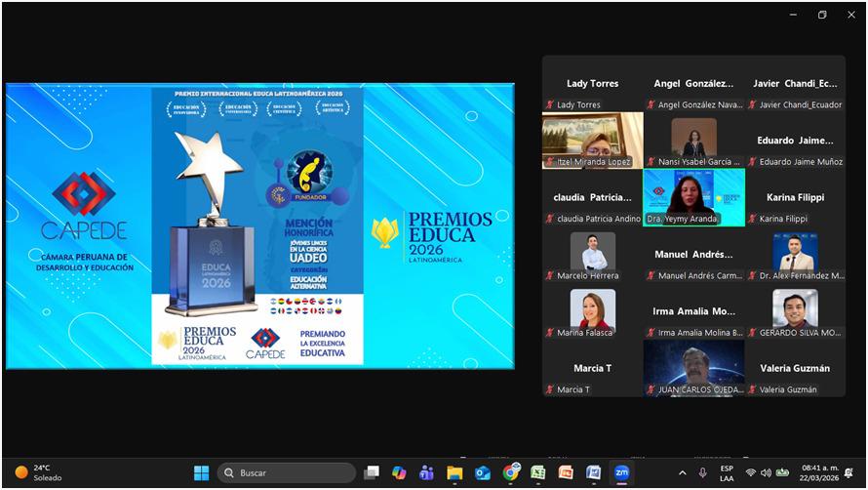
Task: Open the clock and date panel
Action: (x=817, y=472)
